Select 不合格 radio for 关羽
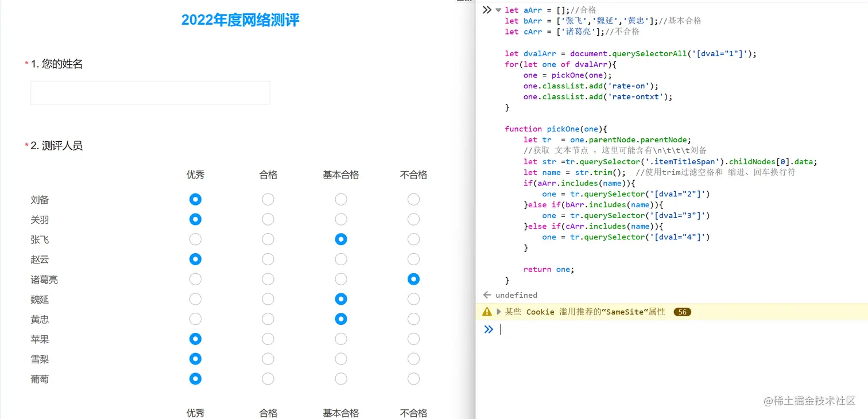This screenshot has width=868, height=419. click(413, 219)
